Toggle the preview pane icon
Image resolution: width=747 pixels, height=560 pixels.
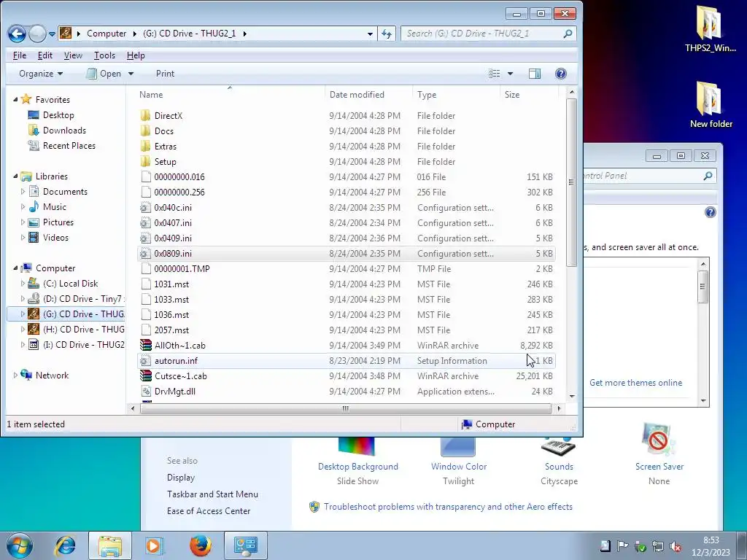(535, 74)
